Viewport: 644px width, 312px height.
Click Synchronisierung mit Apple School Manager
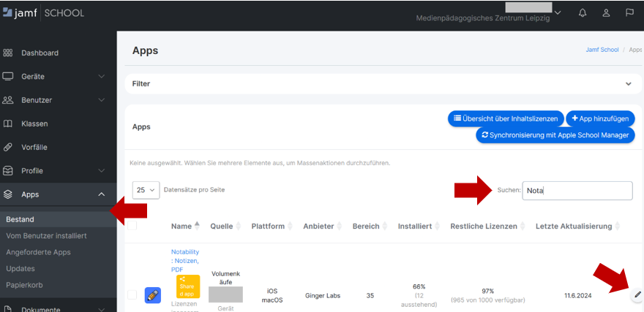click(x=555, y=135)
